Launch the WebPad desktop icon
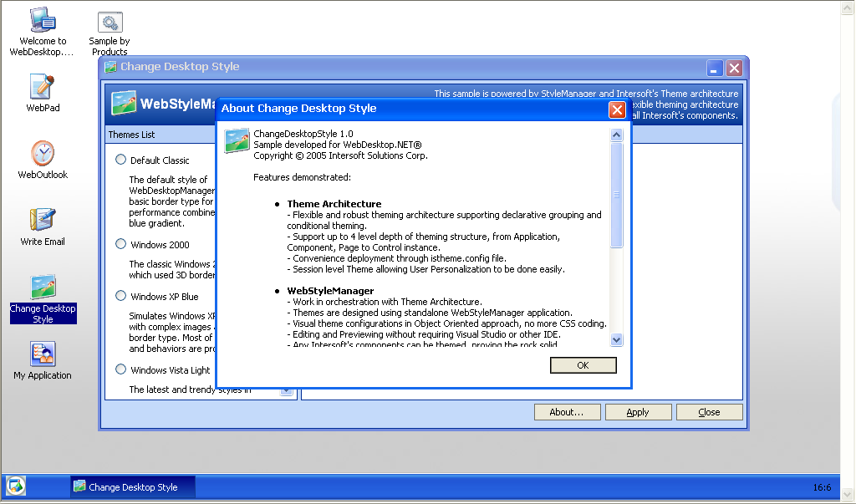 coord(43,87)
